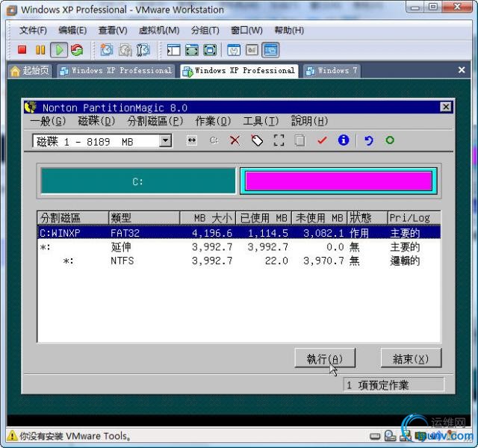Click the green circle apply changes icon
The width and height of the screenshot is (478, 448).
(x=390, y=140)
